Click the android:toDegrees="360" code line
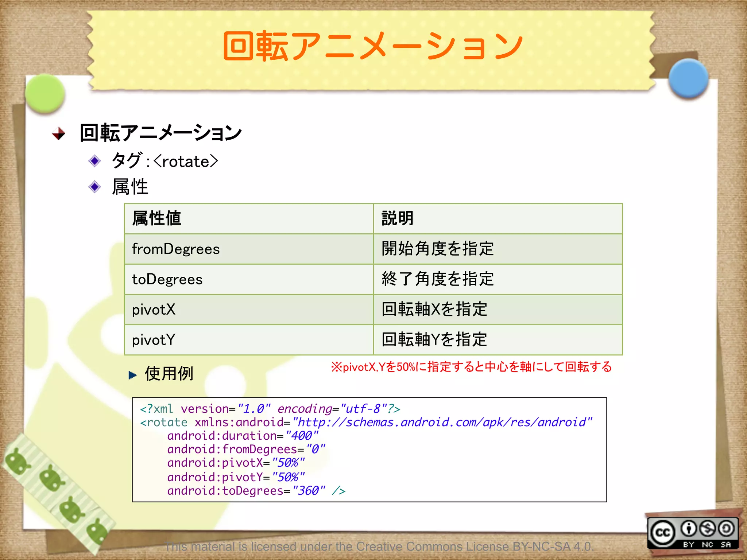747x560 pixels. coord(256,491)
